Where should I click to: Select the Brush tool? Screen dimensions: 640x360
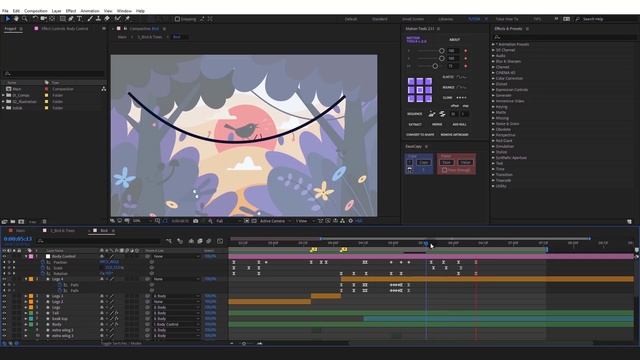pos(90,19)
